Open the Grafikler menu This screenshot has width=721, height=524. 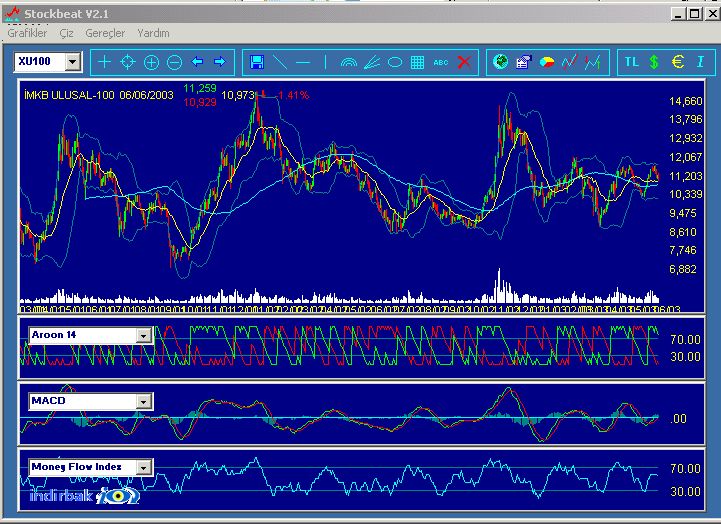(27, 33)
